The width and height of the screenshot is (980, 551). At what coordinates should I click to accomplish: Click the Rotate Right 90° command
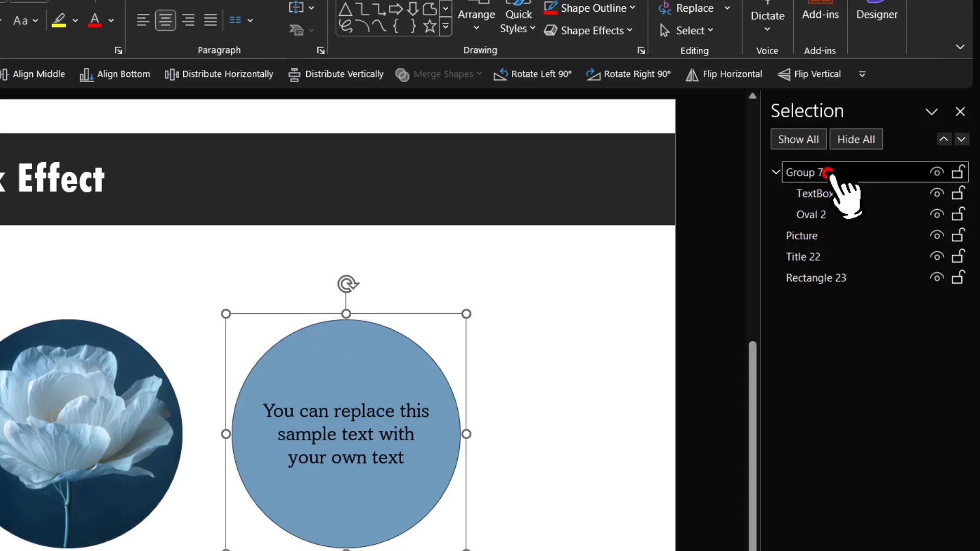tap(628, 74)
